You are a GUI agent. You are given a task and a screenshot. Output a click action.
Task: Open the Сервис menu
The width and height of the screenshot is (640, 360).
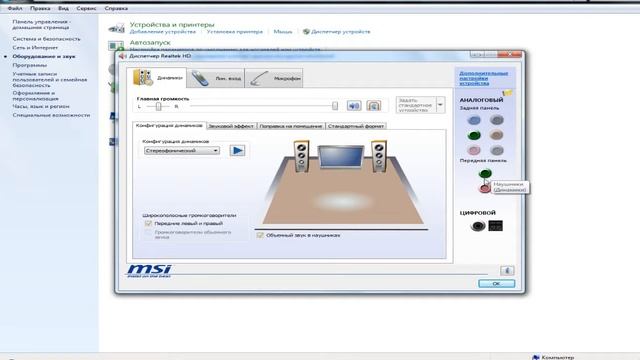86,8
